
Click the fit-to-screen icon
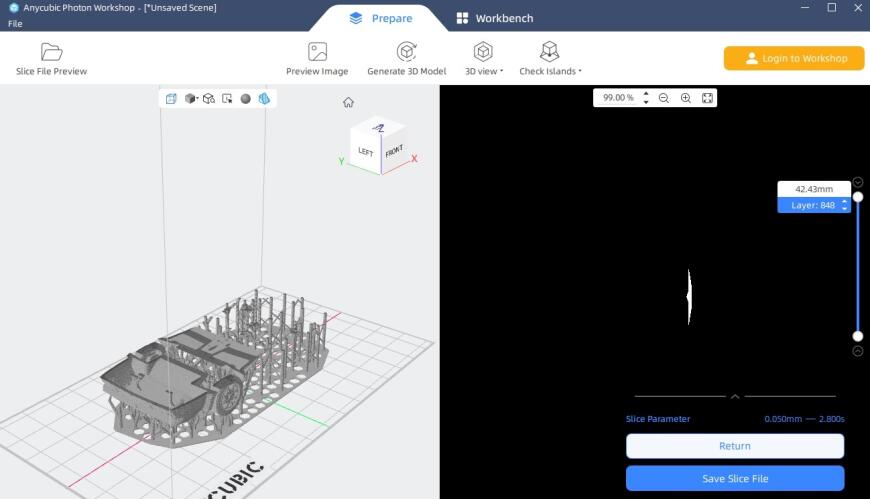[x=707, y=98]
